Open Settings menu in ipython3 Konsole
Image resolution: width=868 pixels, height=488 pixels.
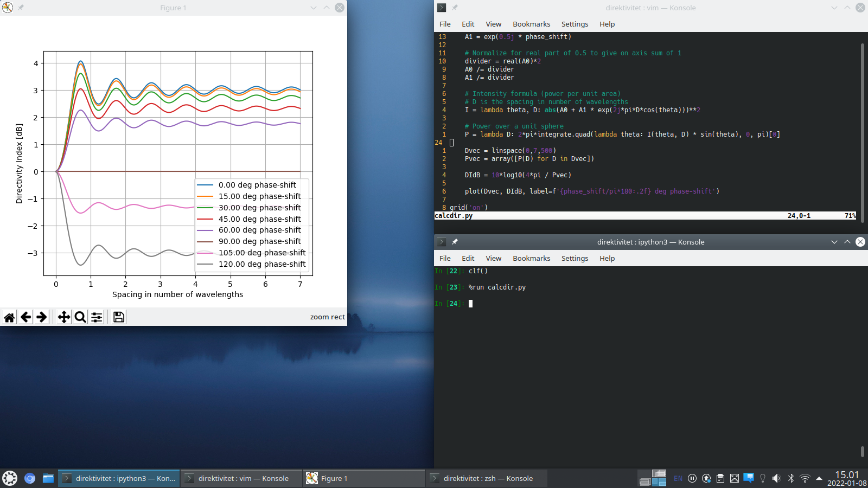[x=575, y=258]
